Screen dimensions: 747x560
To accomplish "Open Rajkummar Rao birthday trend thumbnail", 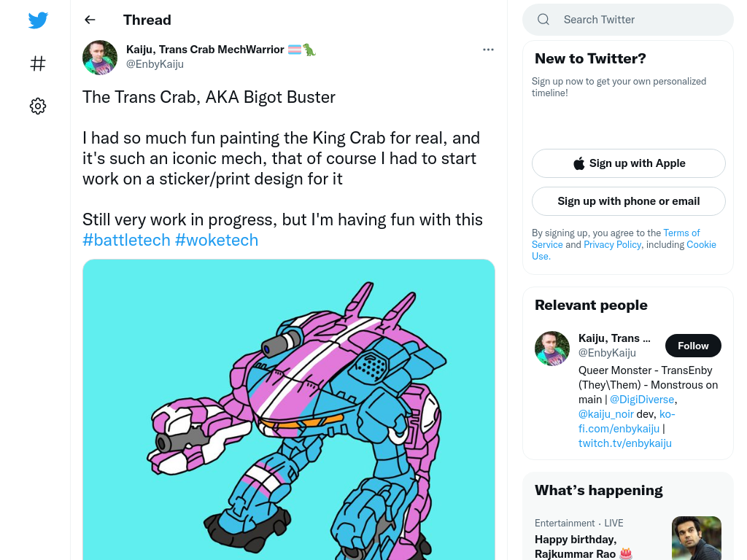I will tap(697, 538).
